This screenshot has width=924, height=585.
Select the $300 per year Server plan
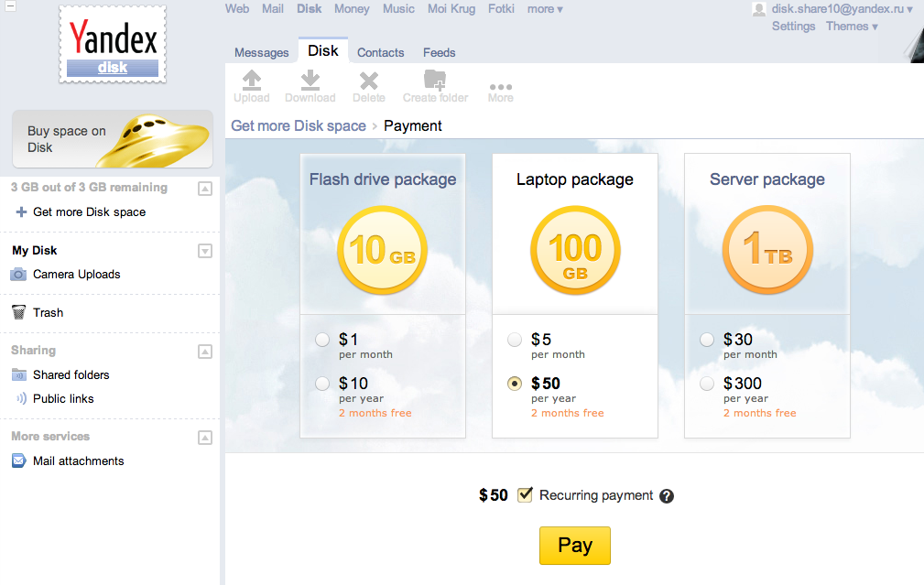707,384
